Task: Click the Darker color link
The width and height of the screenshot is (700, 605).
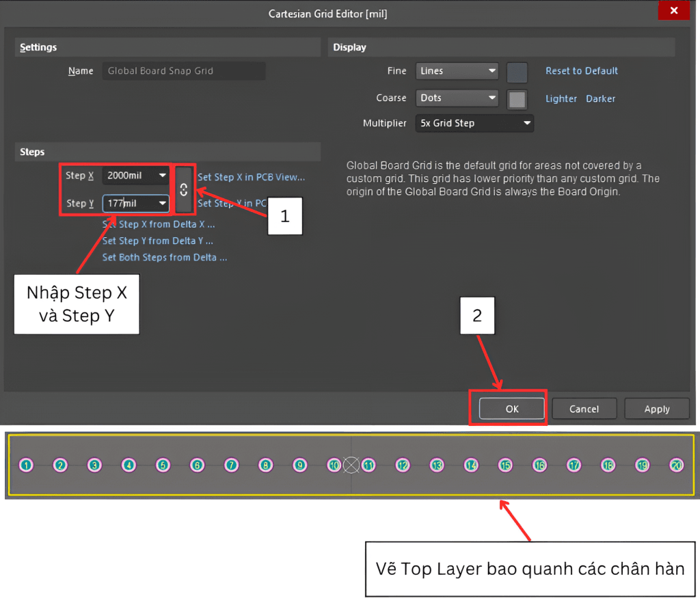Action: pos(600,99)
